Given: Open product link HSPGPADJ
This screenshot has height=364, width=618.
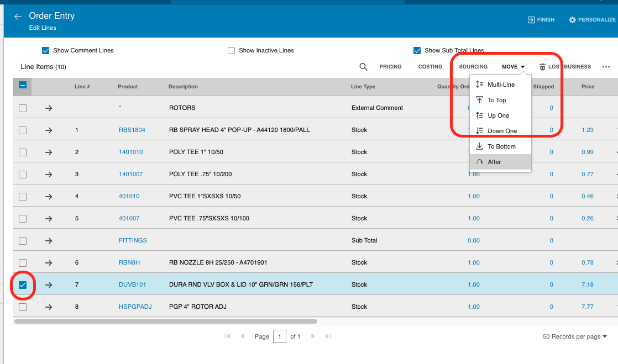Looking at the screenshot, I should tap(135, 307).
